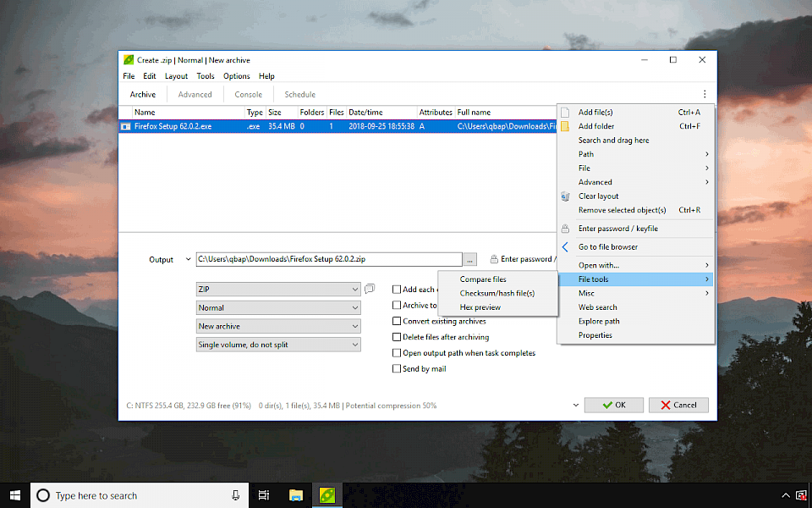Open the Normal compression level dropdown

tap(278, 308)
